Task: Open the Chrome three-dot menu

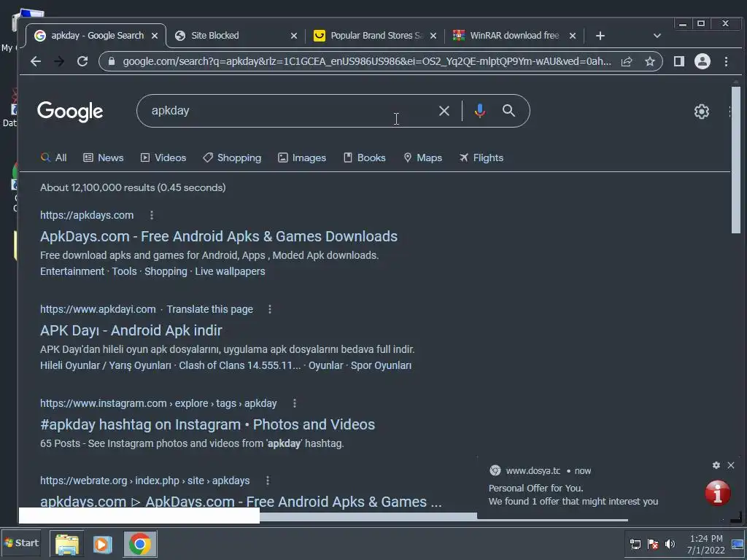Action: pos(726,61)
